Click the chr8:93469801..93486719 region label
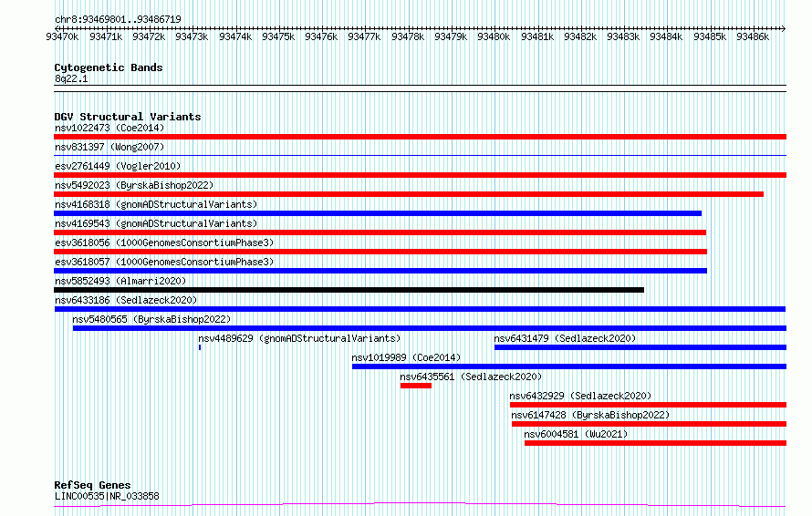 tap(118, 20)
